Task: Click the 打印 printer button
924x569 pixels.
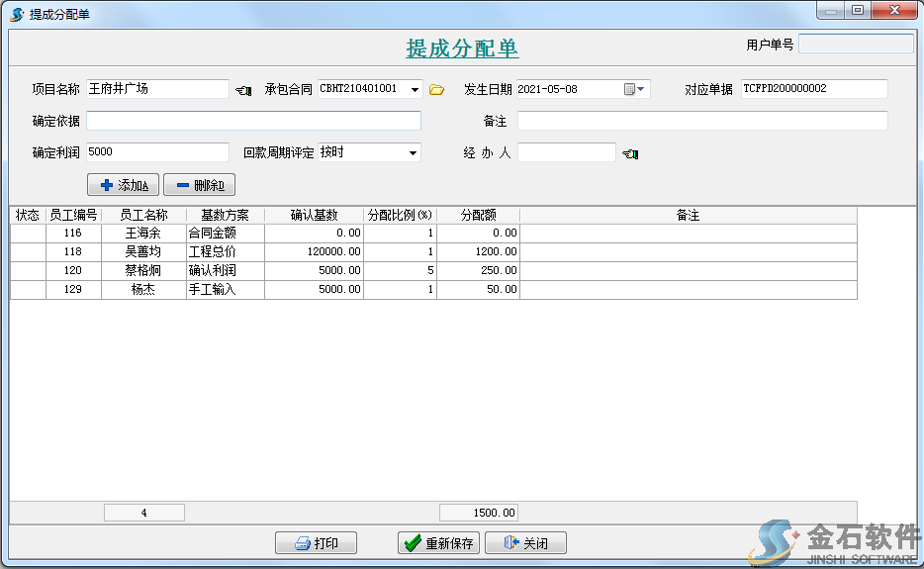Action: tap(316, 543)
